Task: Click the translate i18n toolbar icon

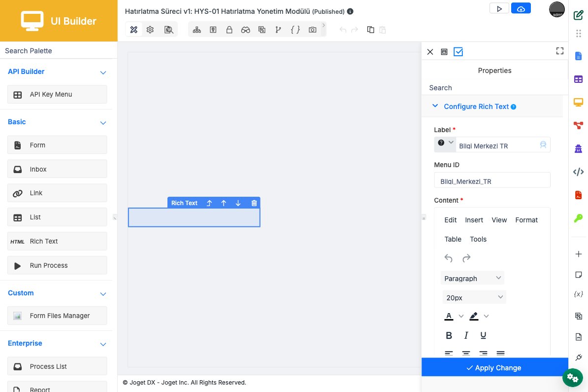Action: (262, 30)
